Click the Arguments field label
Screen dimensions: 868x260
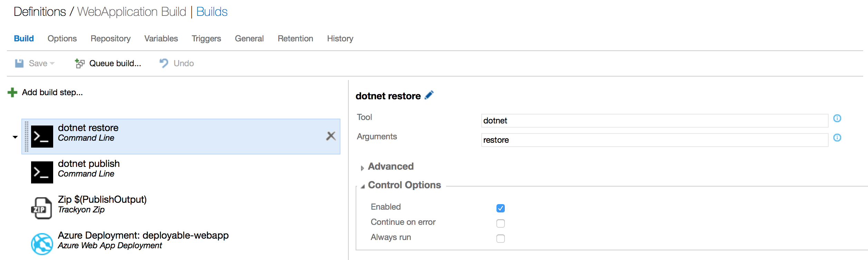point(377,137)
